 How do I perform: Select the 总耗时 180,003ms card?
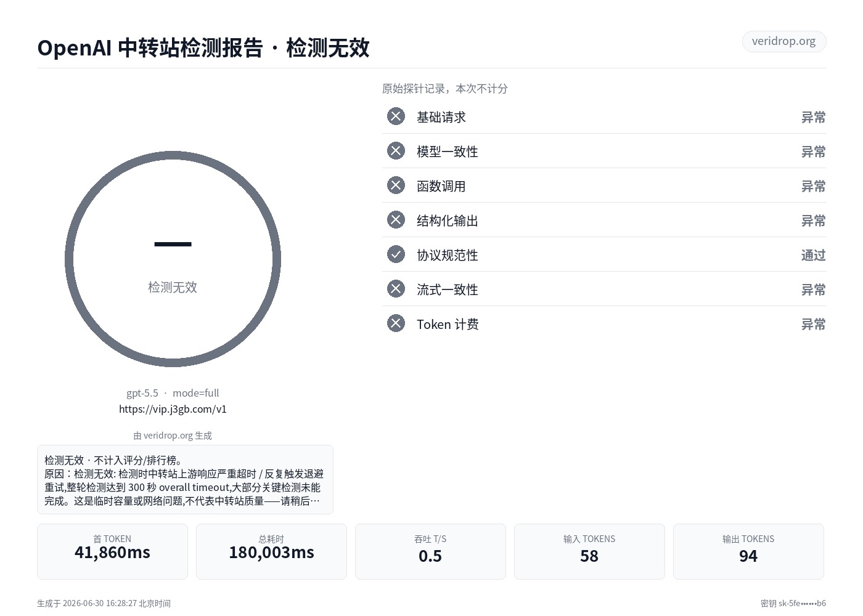(x=271, y=551)
